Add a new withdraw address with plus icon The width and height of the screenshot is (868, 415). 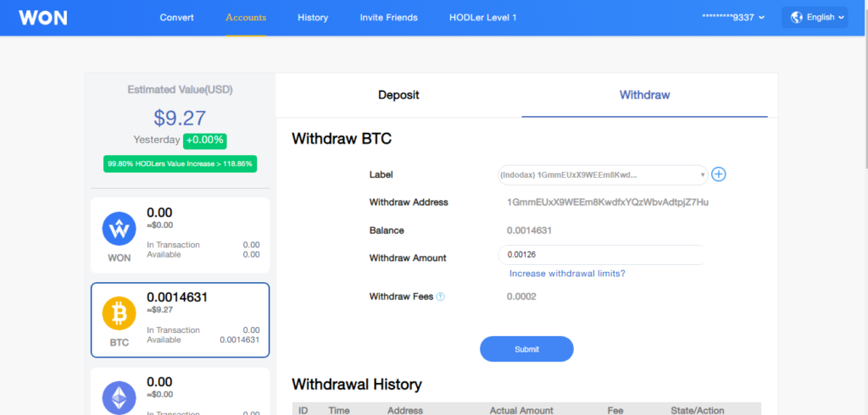point(718,174)
